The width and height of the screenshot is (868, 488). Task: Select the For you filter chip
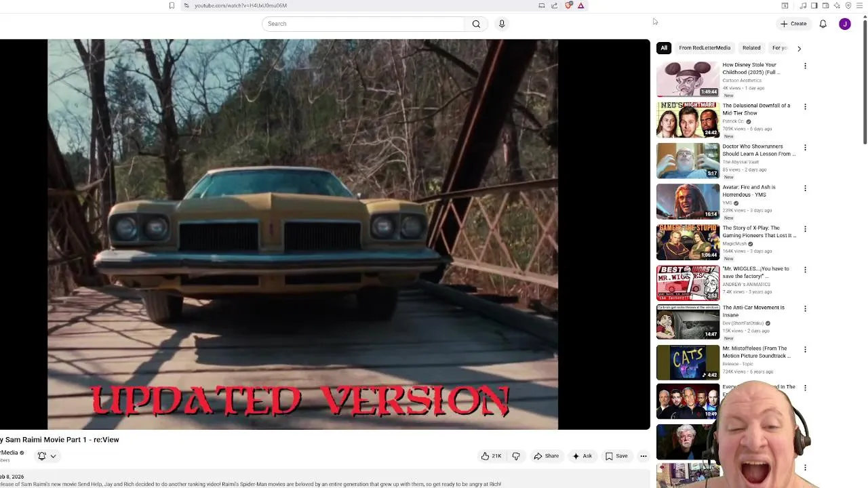pyautogui.click(x=780, y=48)
